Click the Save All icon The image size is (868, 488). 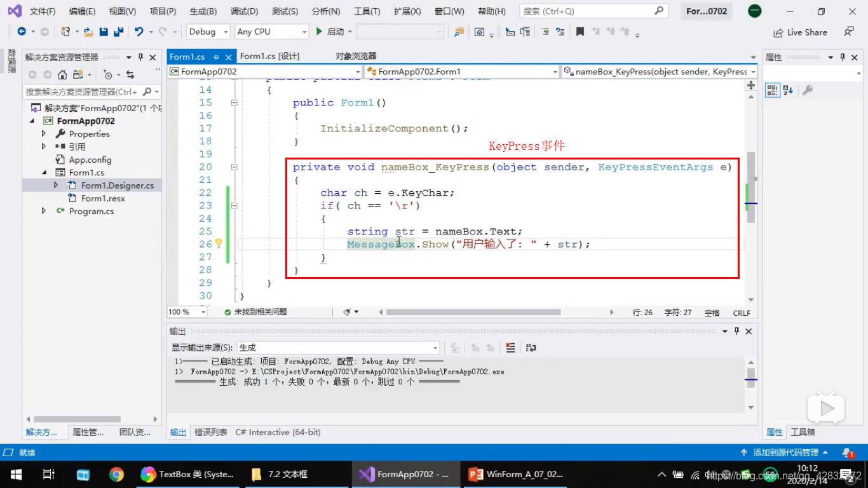[x=118, y=32]
